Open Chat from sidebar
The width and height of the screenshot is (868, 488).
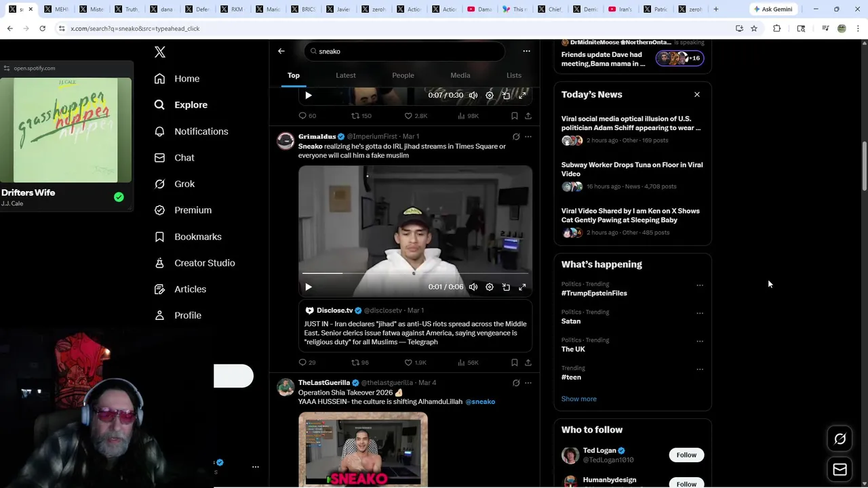[174, 157]
